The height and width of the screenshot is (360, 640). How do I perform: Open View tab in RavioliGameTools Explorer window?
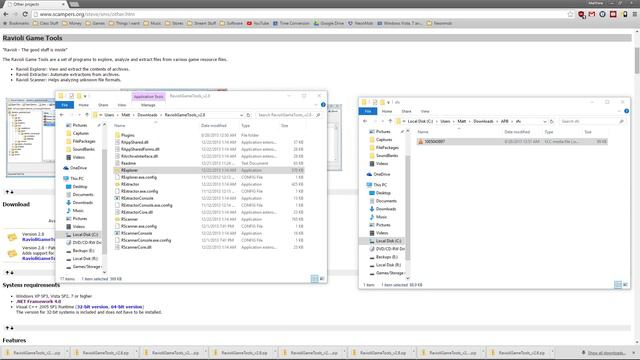pos(122,105)
